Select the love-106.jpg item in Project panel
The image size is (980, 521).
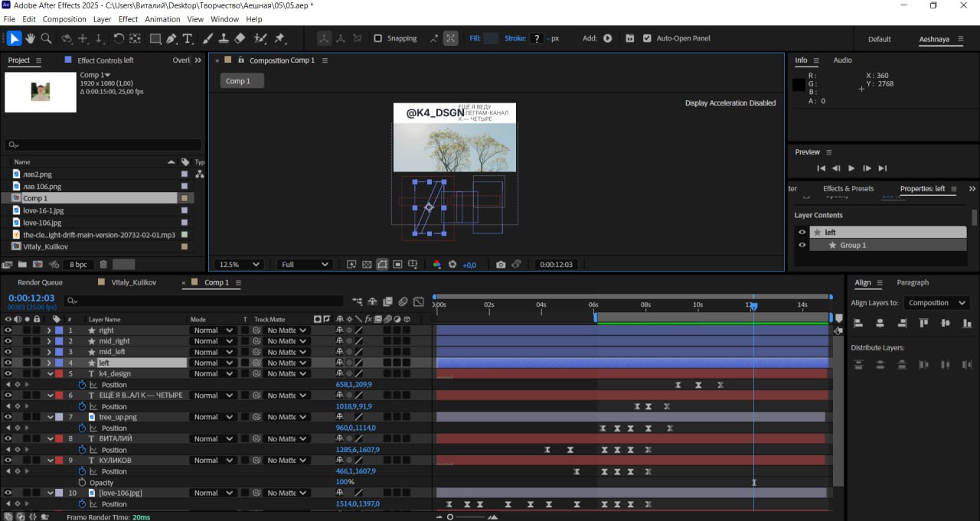(x=42, y=223)
